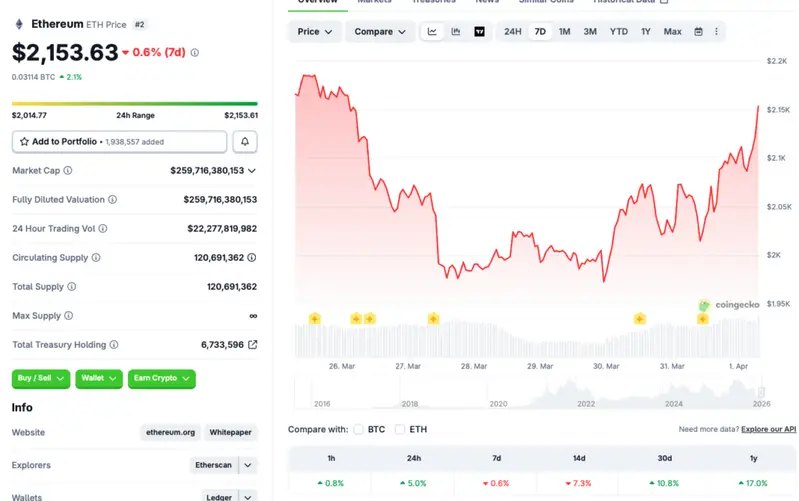Show Fully Diluted Valuation info icon
This screenshot has height=501, width=799.
(x=113, y=199)
